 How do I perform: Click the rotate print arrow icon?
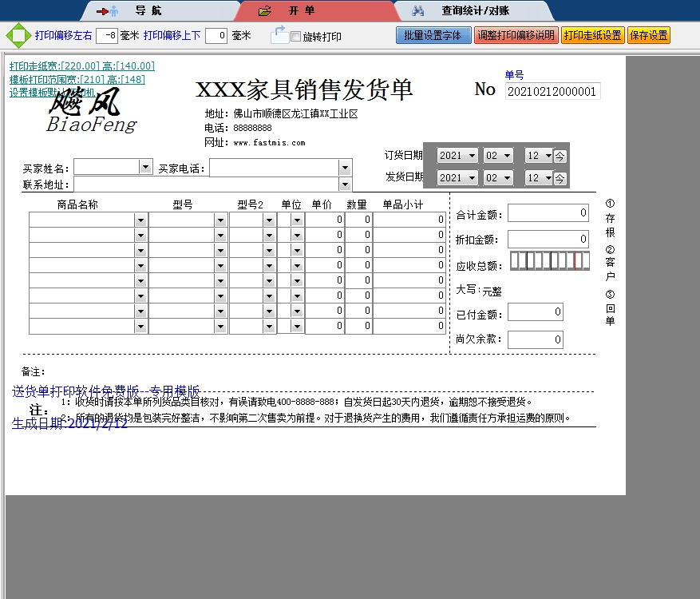(279, 34)
